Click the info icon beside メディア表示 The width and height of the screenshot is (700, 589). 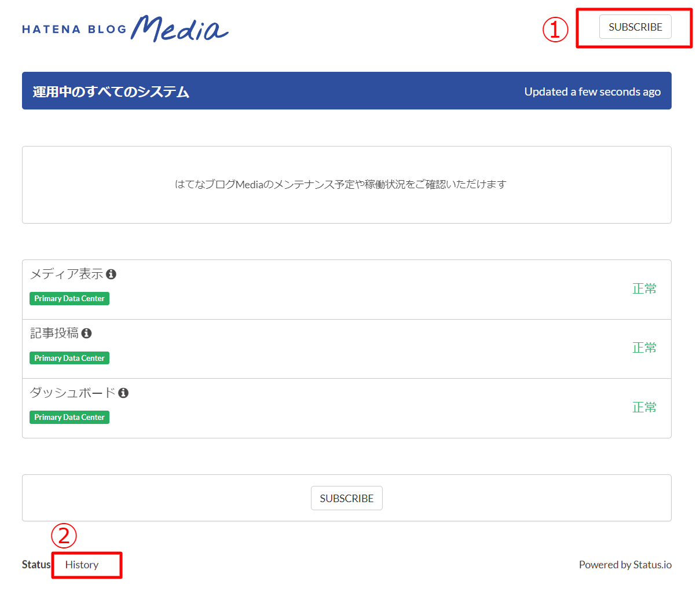(x=111, y=275)
